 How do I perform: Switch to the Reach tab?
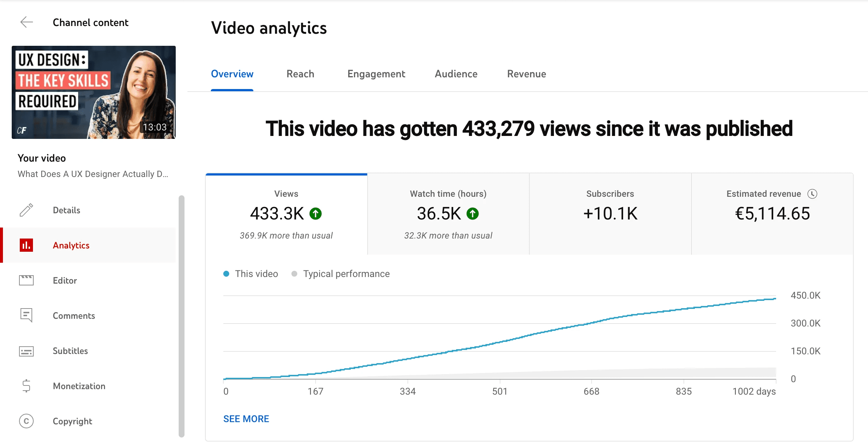[300, 74]
